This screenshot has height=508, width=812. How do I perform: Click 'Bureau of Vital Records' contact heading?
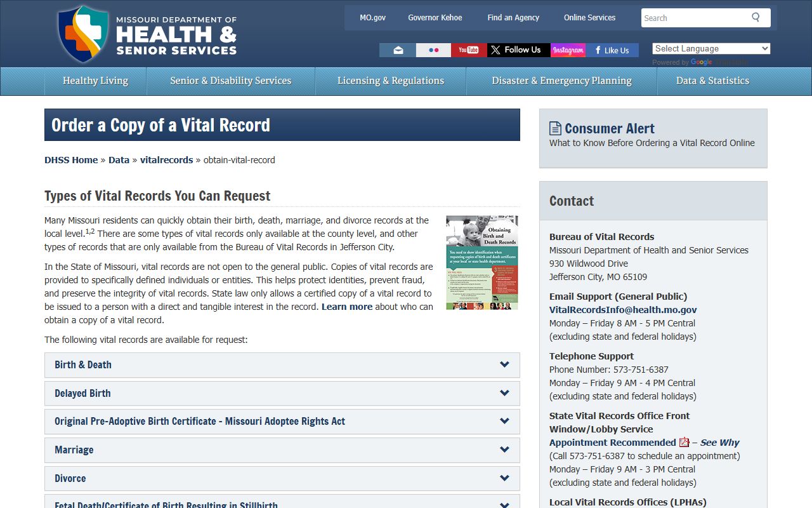pyautogui.click(x=602, y=237)
